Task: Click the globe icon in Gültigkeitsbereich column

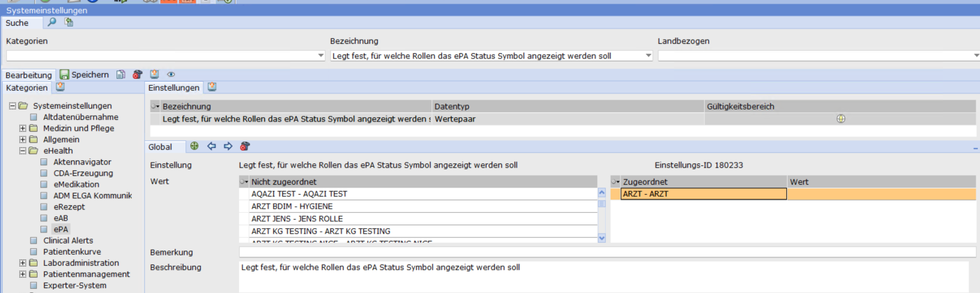Action: (841, 119)
